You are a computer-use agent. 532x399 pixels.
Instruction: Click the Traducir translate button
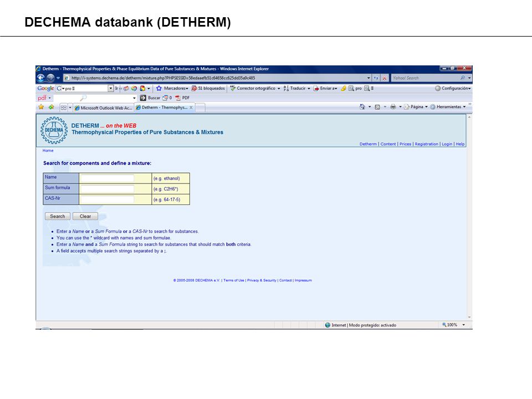click(294, 88)
